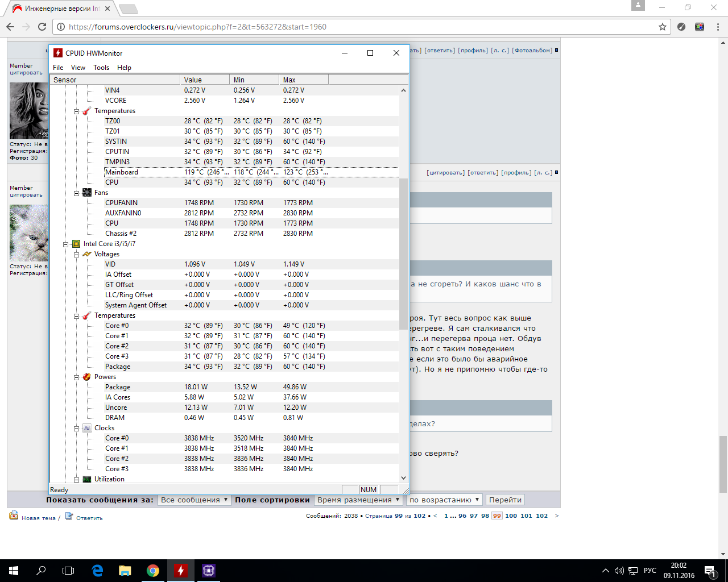This screenshot has width=728, height=582.
Task: Click the Новая тема link
Action: coord(39,518)
